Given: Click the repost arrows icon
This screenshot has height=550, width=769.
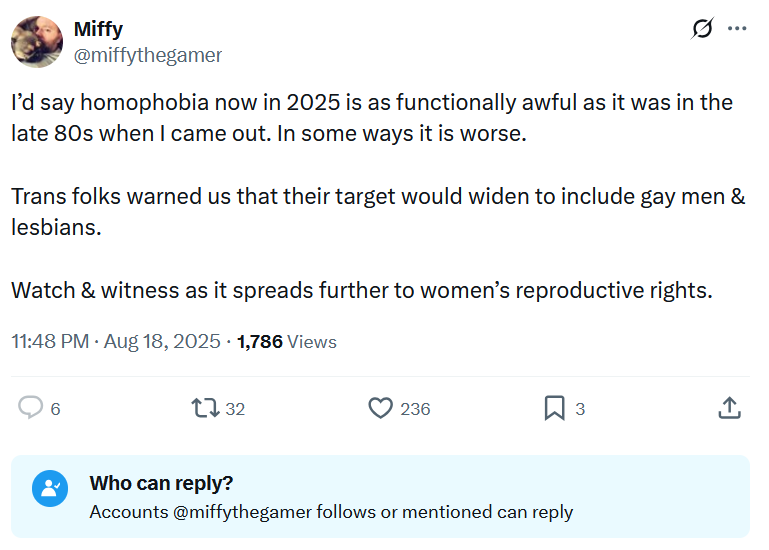Looking at the screenshot, I should point(205,408).
